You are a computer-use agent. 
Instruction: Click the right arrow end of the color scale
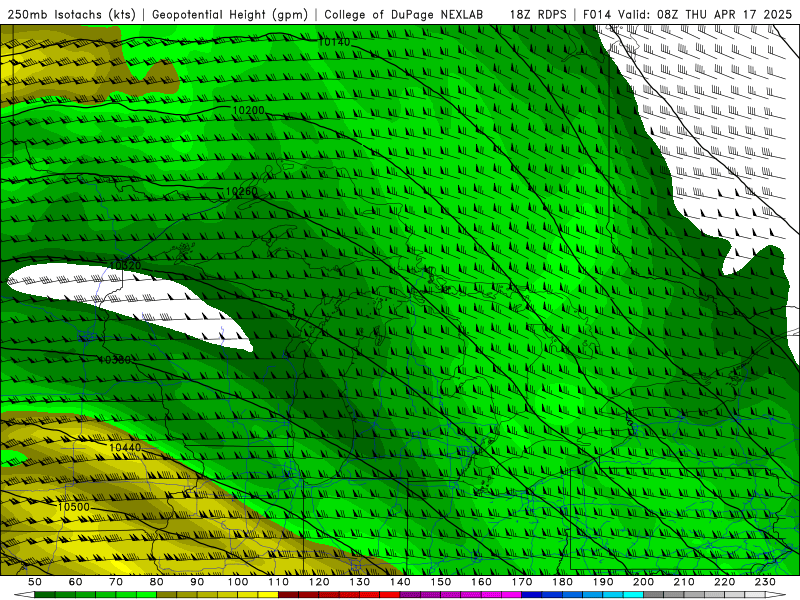pyautogui.click(x=776, y=595)
